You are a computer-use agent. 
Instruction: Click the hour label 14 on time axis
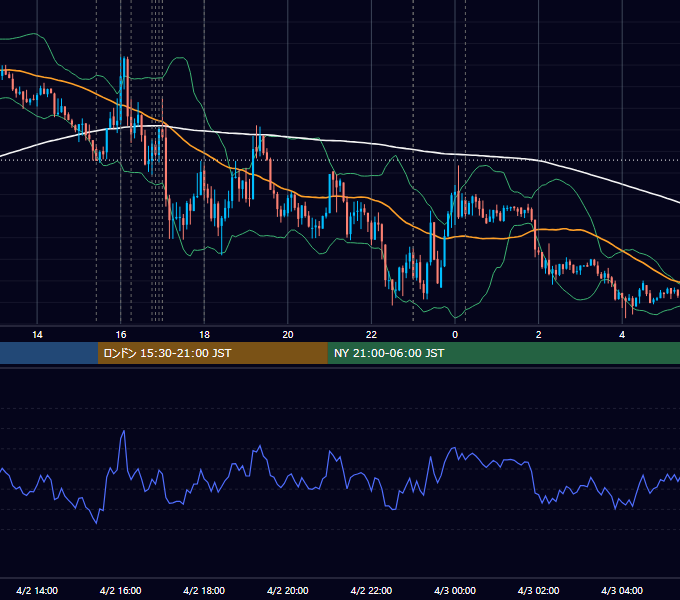coord(37,335)
